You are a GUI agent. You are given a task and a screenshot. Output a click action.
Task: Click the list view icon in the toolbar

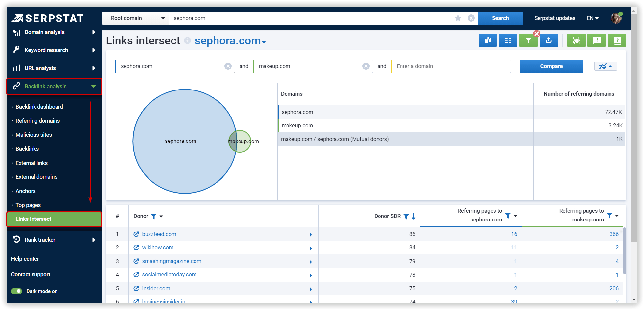[x=508, y=40]
